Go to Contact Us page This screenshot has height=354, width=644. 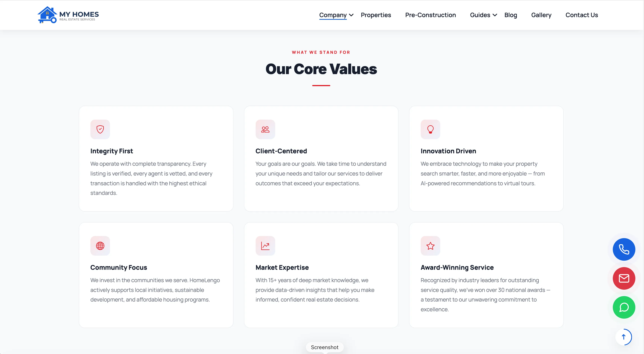[582, 15]
